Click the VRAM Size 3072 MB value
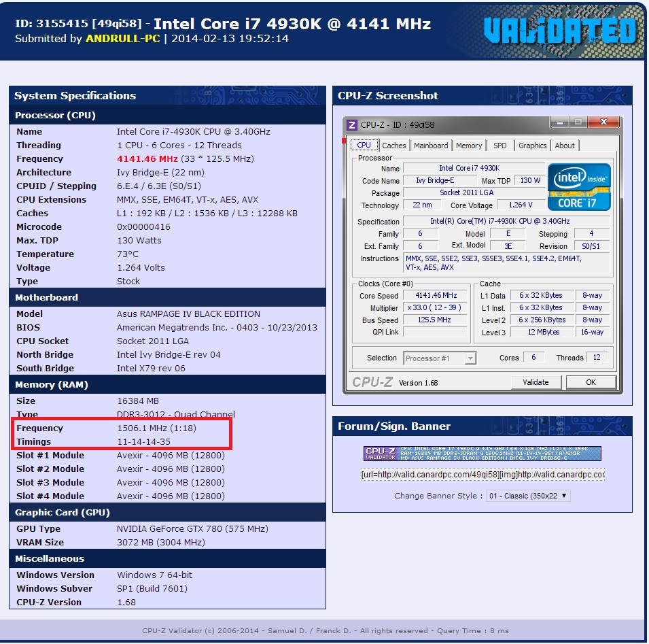 click(160, 543)
